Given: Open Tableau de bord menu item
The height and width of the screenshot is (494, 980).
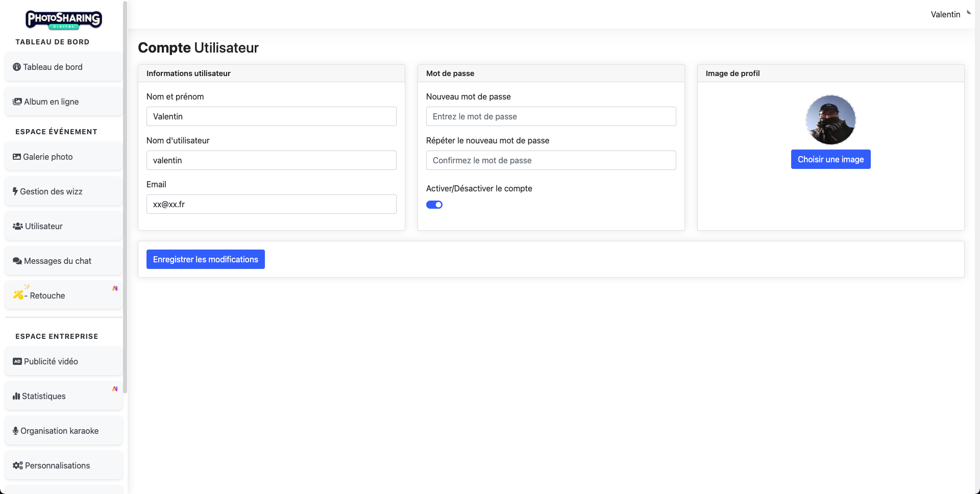Looking at the screenshot, I should [64, 67].
